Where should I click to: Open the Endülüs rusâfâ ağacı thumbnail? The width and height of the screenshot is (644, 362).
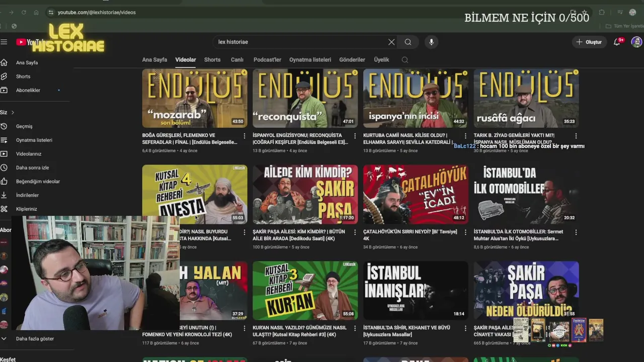click(x=526, y=98)
